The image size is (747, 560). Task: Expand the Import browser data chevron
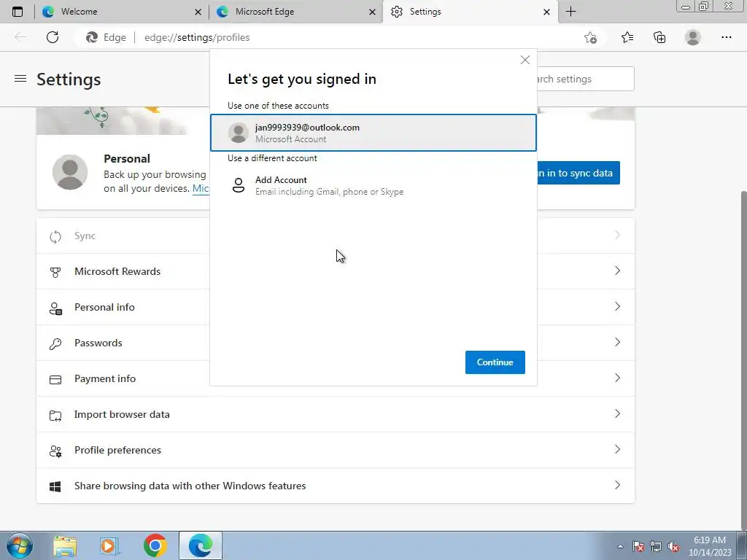click(x=617, y=414)
